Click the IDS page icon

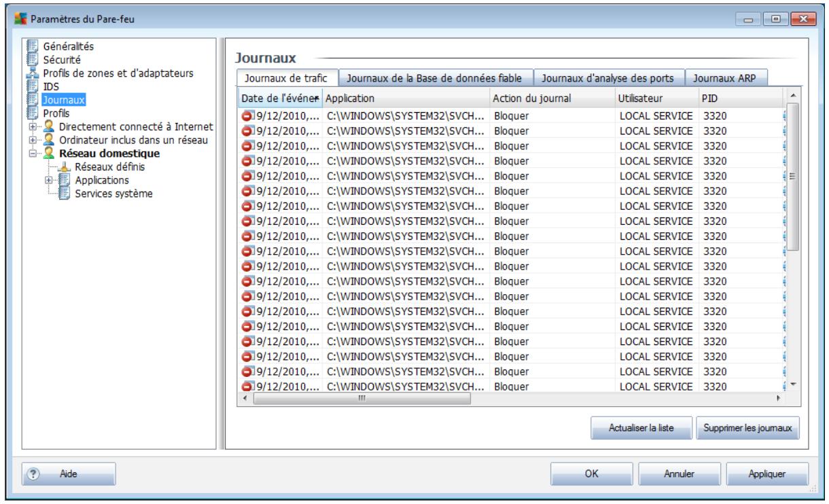(33, 87)
